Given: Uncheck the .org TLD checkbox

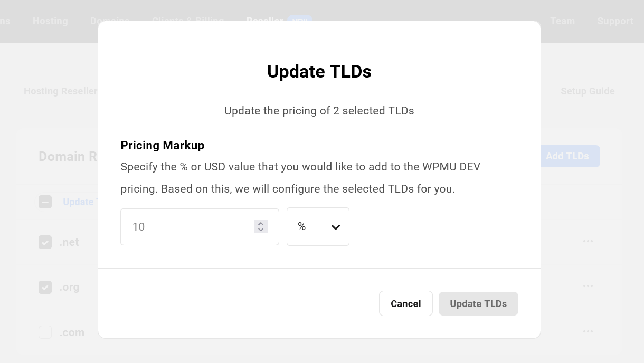Looking at the screenshot, I should pos(45,288).
